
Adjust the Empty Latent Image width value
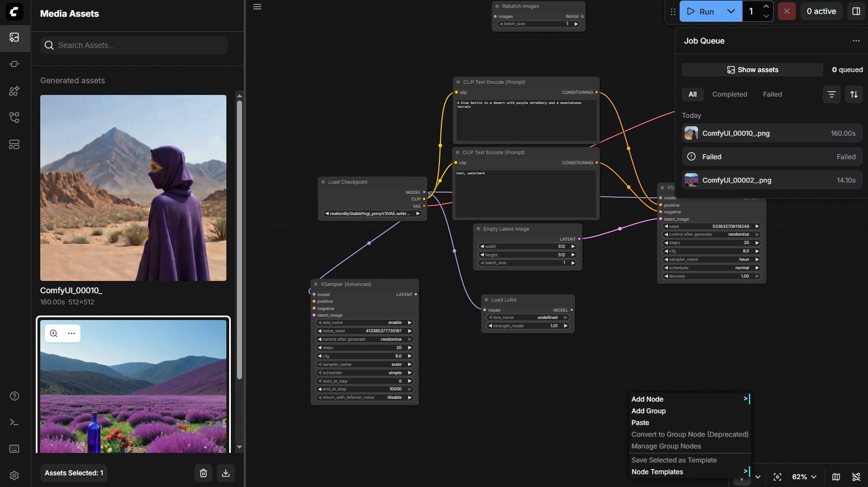click(x=528, y=246)
